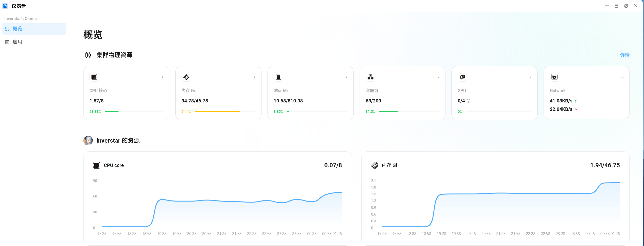Open Network details via arrow

click(x=621, y=77)
